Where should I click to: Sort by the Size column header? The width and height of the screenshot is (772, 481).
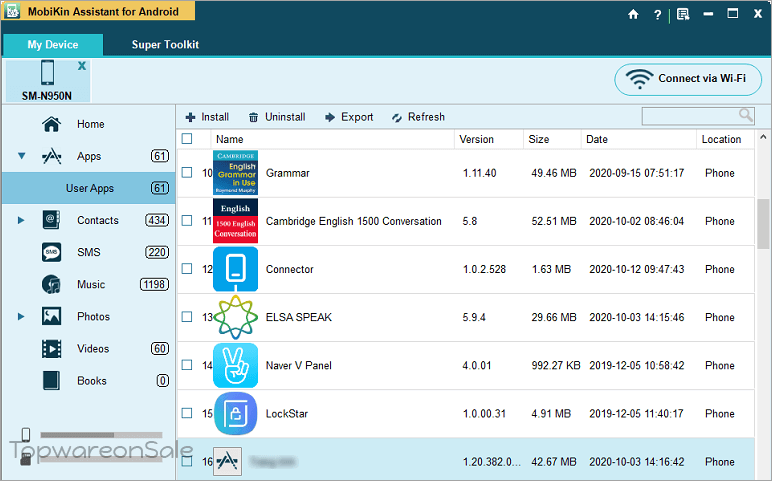552,139
